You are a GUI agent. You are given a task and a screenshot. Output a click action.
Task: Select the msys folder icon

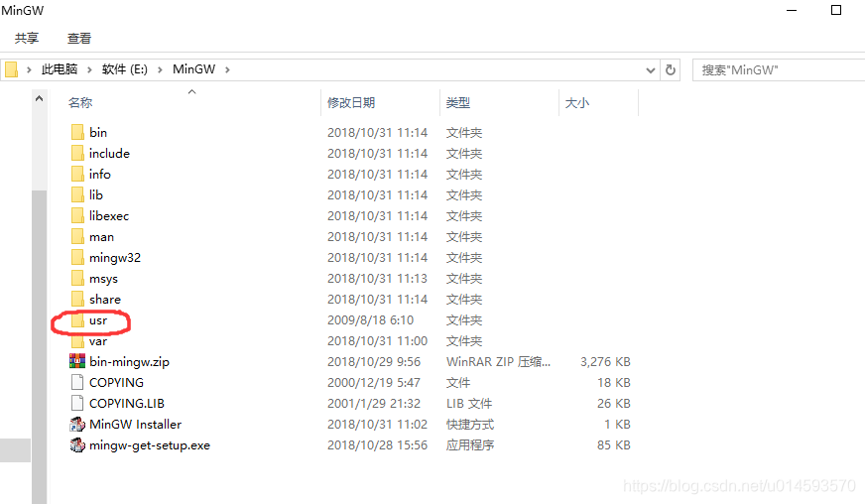[77, 278]
